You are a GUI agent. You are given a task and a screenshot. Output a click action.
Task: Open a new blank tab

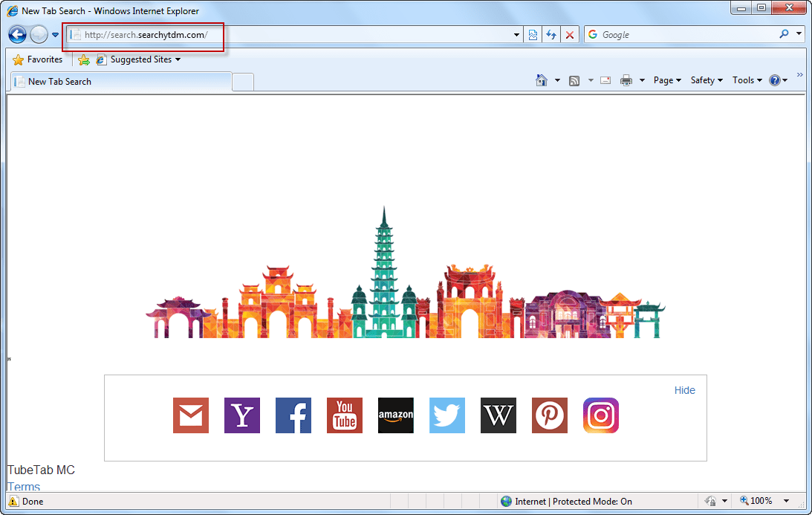(x=243, y=82)
